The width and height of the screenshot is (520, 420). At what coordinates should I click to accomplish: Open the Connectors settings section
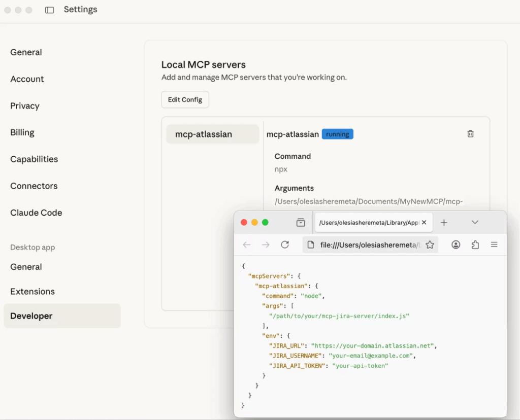33,186
